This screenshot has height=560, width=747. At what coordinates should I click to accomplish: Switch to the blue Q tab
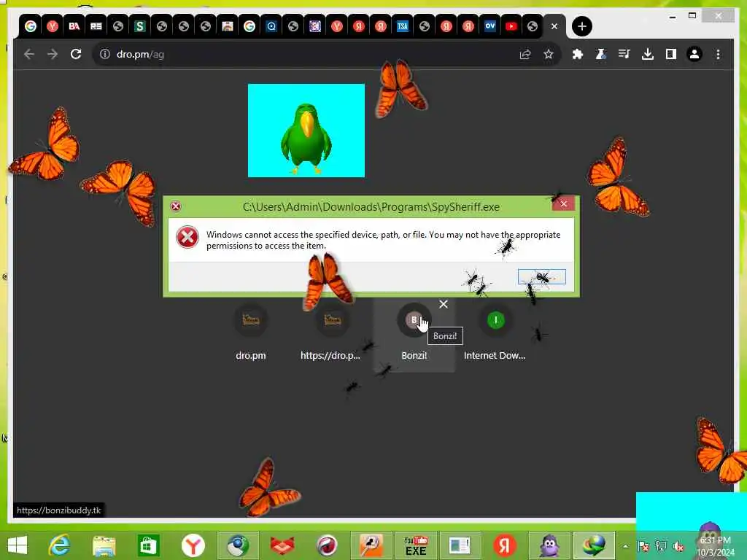tap(271, 26)
